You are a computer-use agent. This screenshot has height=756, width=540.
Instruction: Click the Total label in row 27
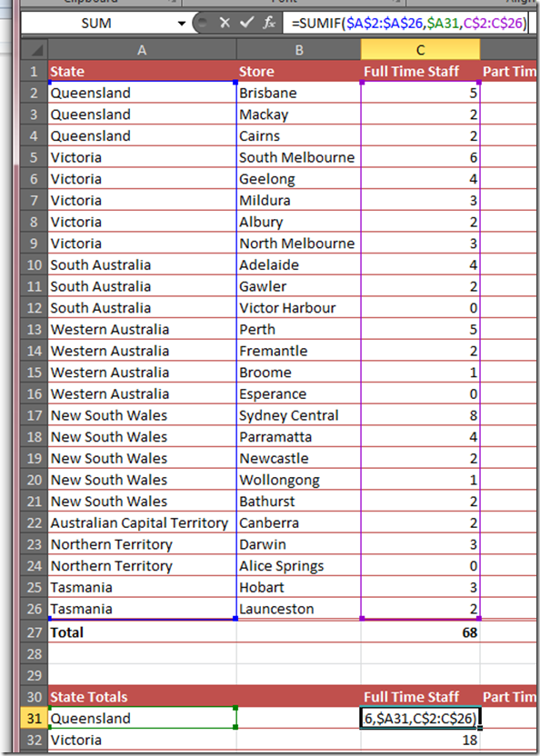tap(143, 632)
